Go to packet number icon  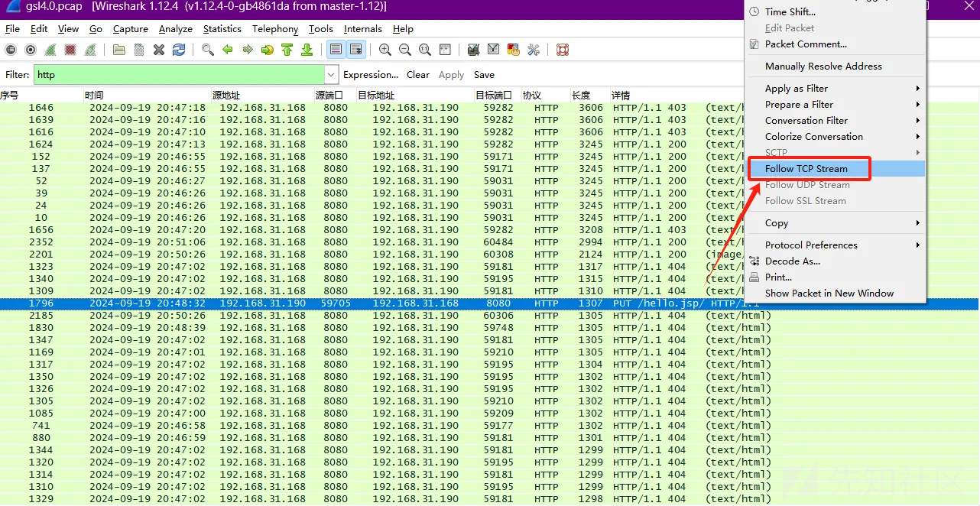267,50
